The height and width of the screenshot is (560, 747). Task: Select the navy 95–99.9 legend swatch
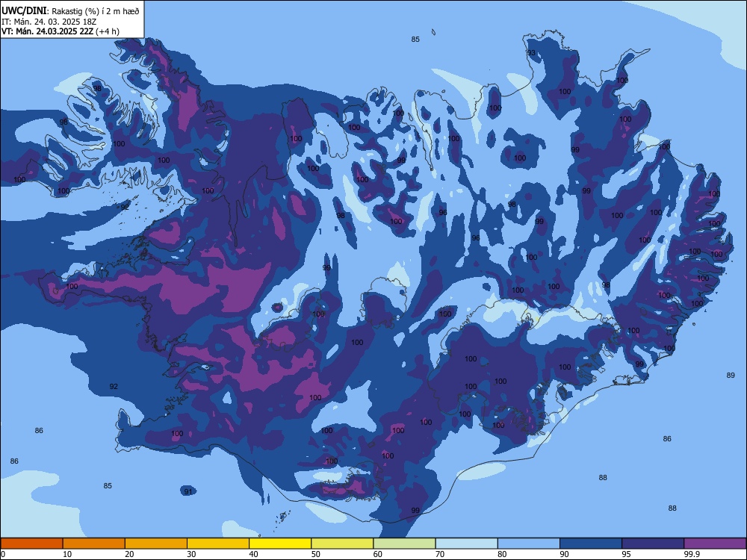coord(653,544)
